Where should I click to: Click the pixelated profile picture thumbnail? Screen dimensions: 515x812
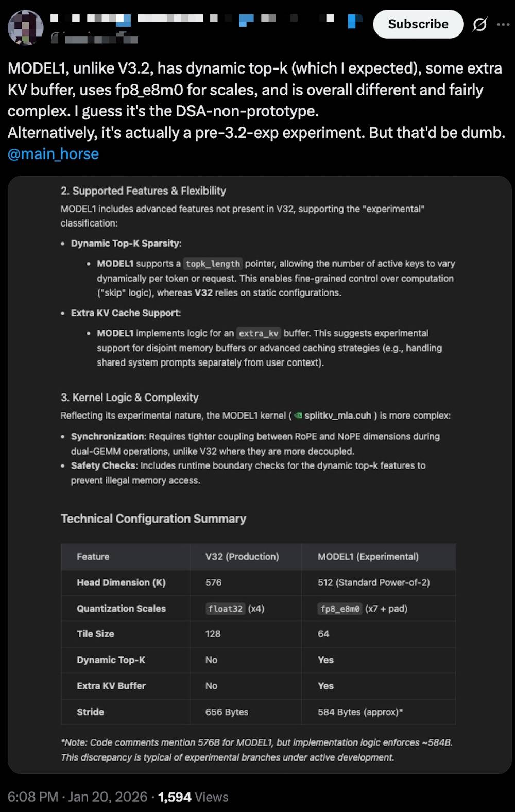pos(25,27)
